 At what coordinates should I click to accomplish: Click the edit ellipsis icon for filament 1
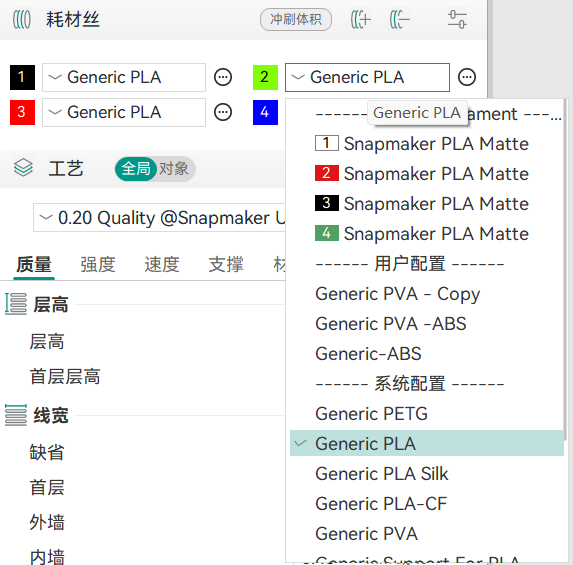coord(223,77)
